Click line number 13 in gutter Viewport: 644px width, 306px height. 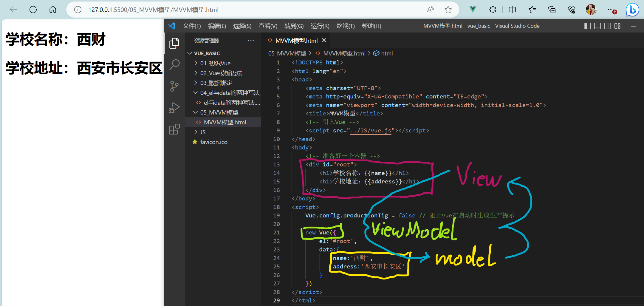tap(276, 164)
